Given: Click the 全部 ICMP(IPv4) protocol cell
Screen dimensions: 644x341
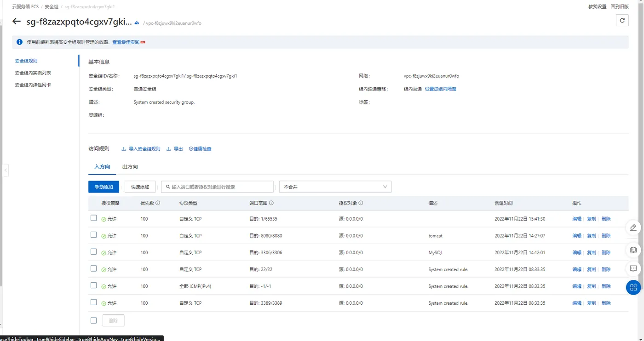Looking at the screenshot, I should point(195,286).
